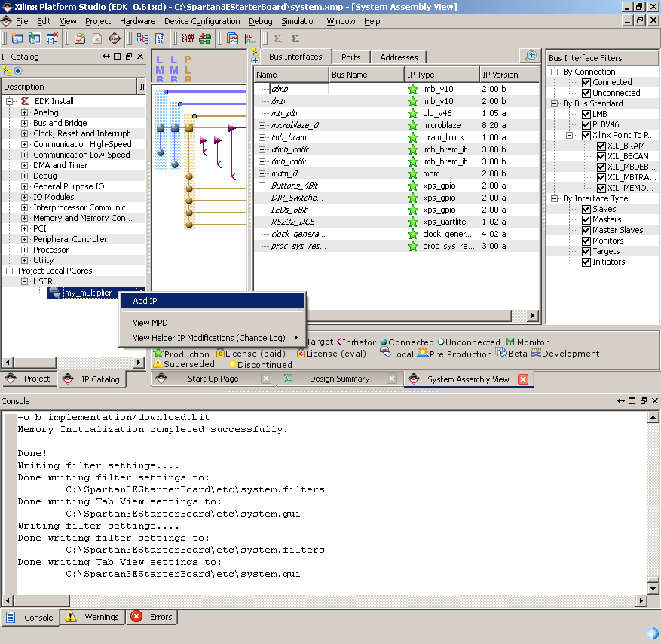Viewport: 661px width, 644px height.
Task: Click the console horizontal scrollbar thumb
Action: [x=41, y=600]
